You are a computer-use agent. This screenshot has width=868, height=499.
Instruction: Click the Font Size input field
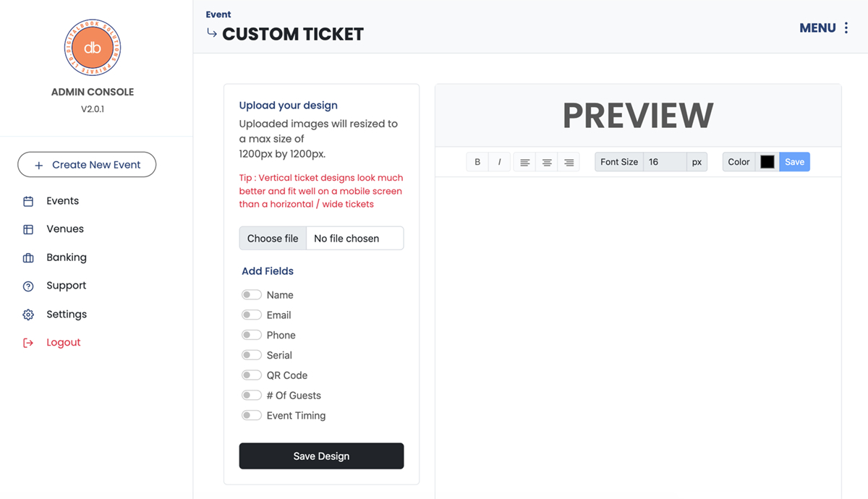click(664, 162)
